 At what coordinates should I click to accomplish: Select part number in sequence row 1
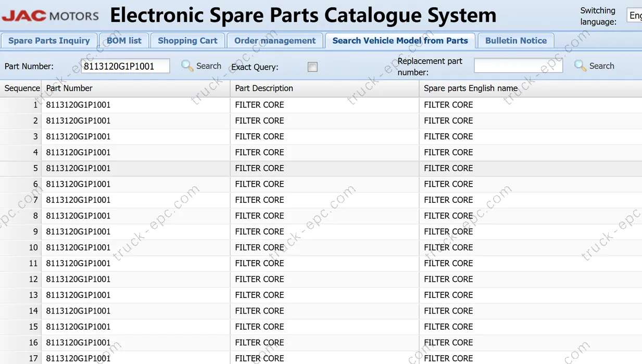pos(78,105)
